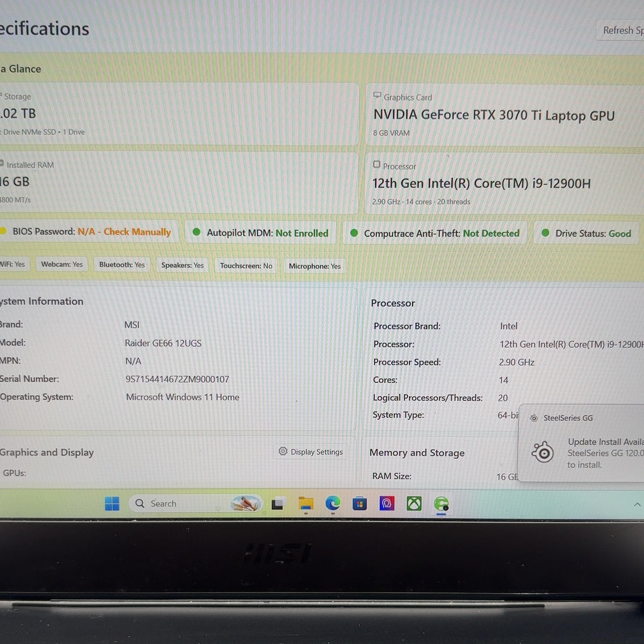
Task: Select the green active app taskbar icon
Action: (441, 504)
